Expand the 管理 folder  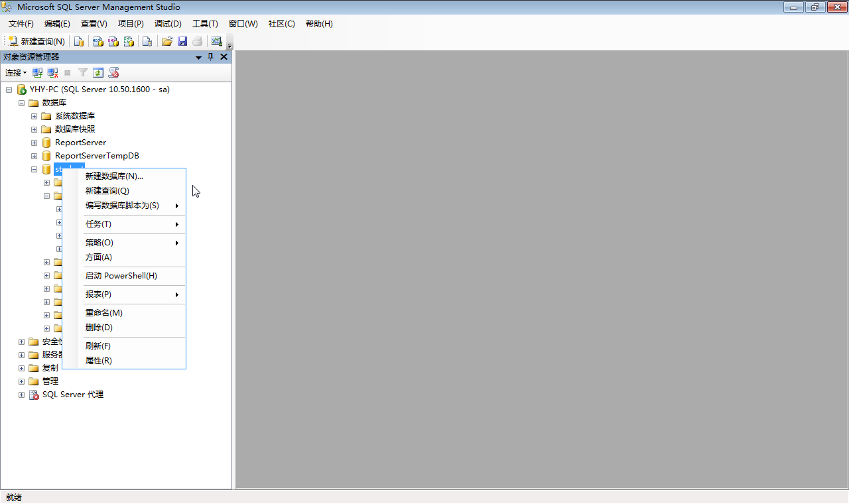click(21, 381)
